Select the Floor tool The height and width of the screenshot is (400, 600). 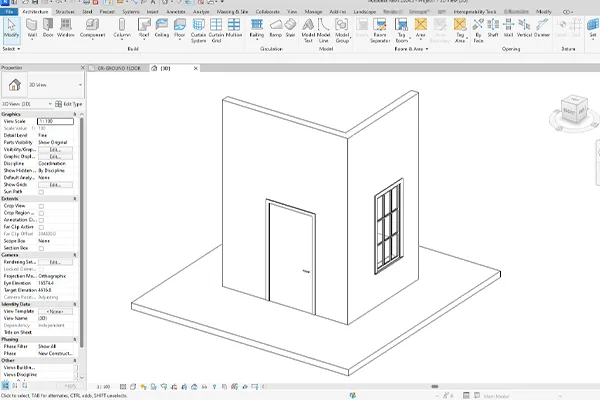[179, 29]
